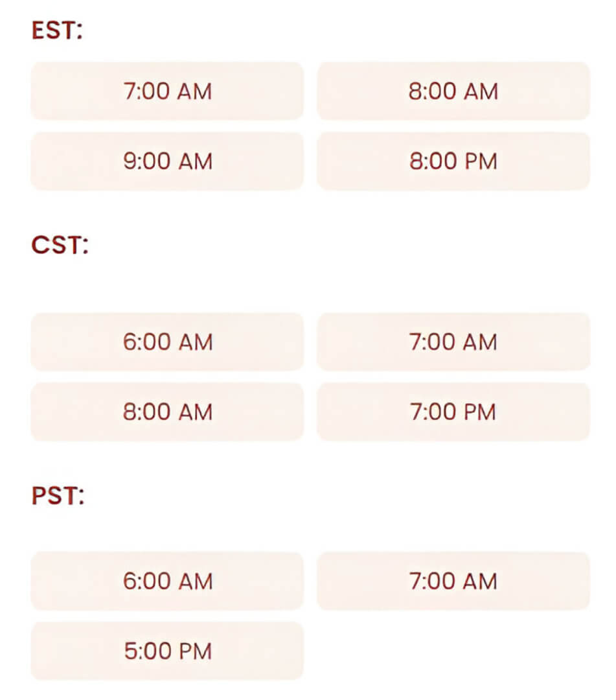Screen dimensions: 616x700
Task: Choose 8:00 AM under EST
Action: [453, 91]
